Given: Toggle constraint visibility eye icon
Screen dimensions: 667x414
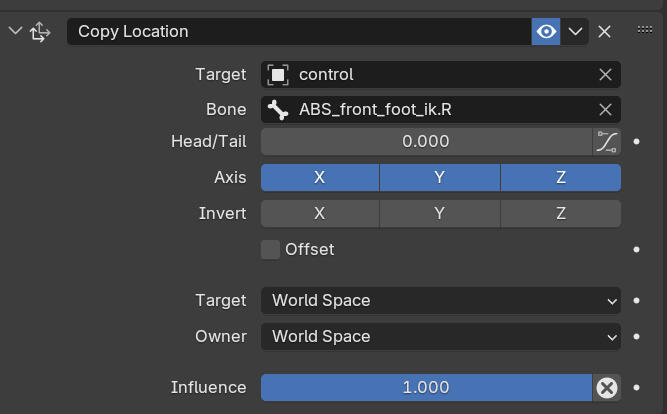Looking at the screenshot, I should (546, 31).
